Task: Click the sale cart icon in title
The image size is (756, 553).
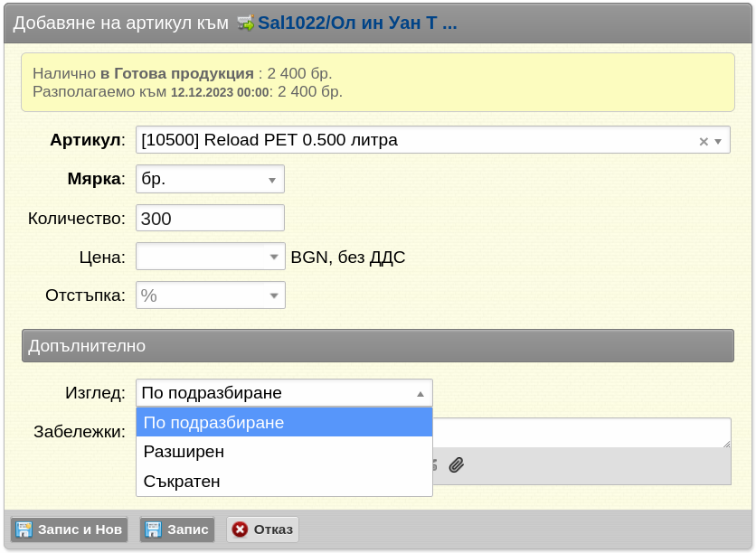Action: coord(245,23)
